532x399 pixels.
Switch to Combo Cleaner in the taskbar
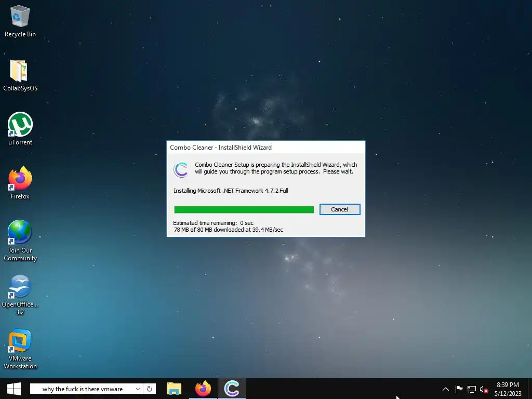[x=232, y=389]
